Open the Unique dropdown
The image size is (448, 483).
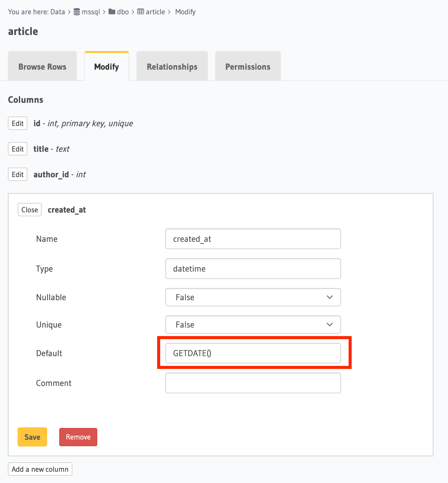pos(253,325)
